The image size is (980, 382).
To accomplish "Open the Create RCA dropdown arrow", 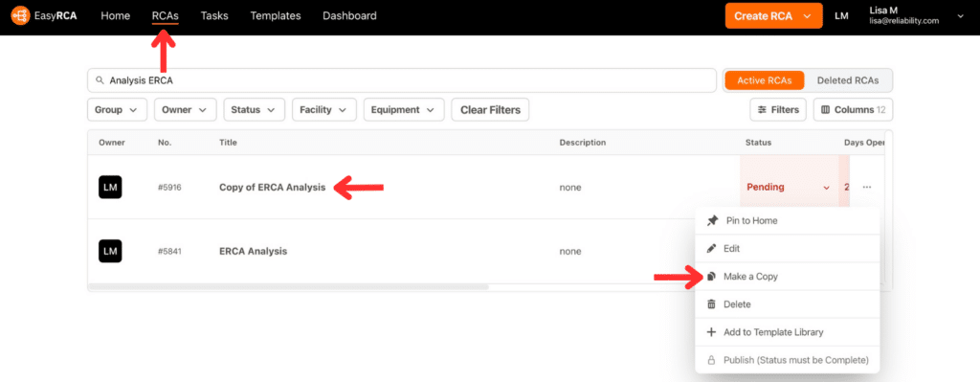I will click(x=809, y=16).
